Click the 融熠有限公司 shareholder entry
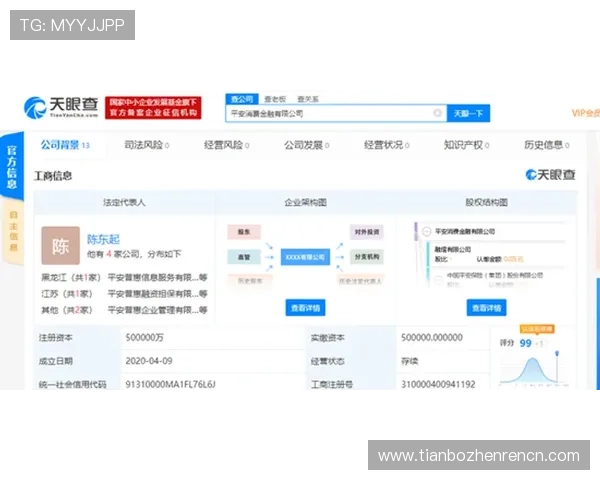Viewport: 600px width, 480px height. pos(452,250)
